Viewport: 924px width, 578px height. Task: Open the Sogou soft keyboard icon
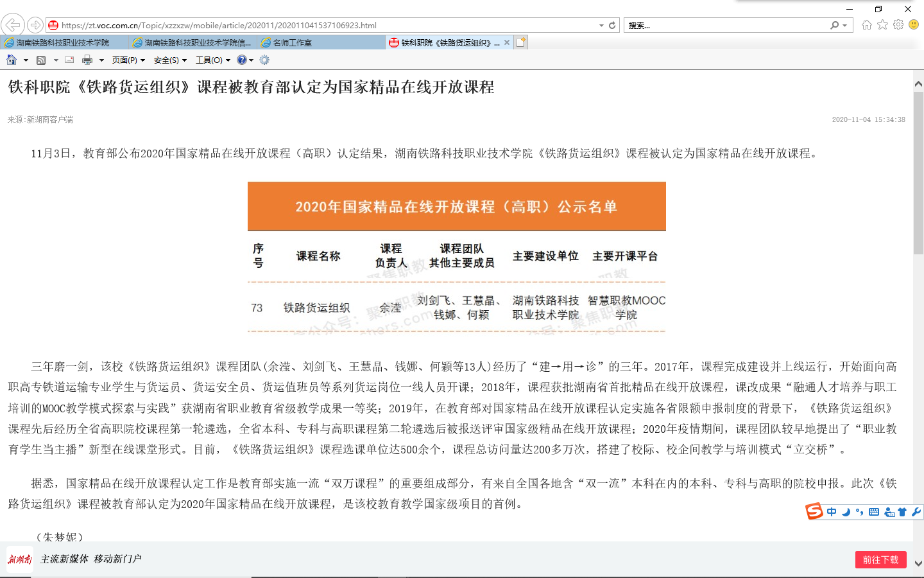click(874, 512)
